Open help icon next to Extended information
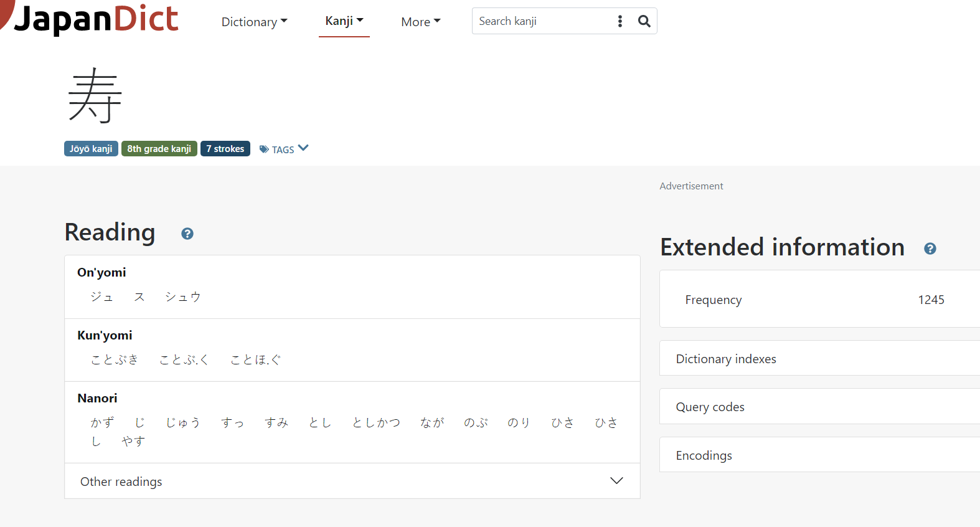 coord(930,249)
